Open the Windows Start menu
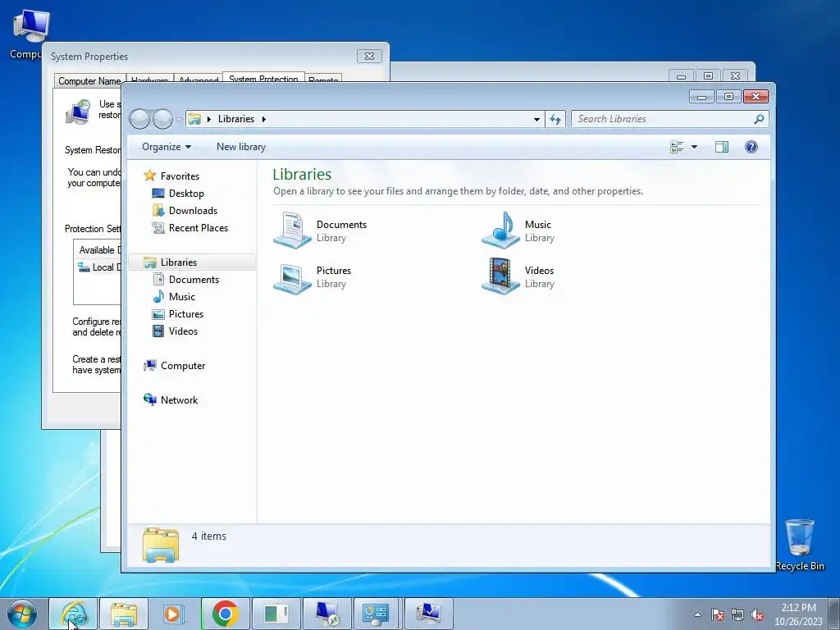This screenshot has height=630, width=840. click(x=22, y=614)
